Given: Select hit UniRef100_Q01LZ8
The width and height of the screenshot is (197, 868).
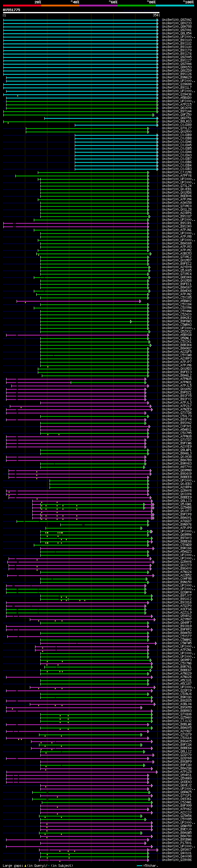Looking at the screenshot, I should (x=177, y=209).
